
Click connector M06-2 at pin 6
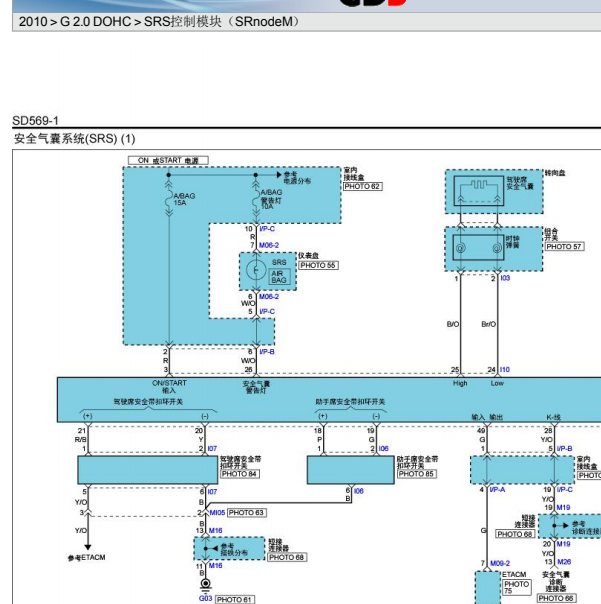point(269,297)
